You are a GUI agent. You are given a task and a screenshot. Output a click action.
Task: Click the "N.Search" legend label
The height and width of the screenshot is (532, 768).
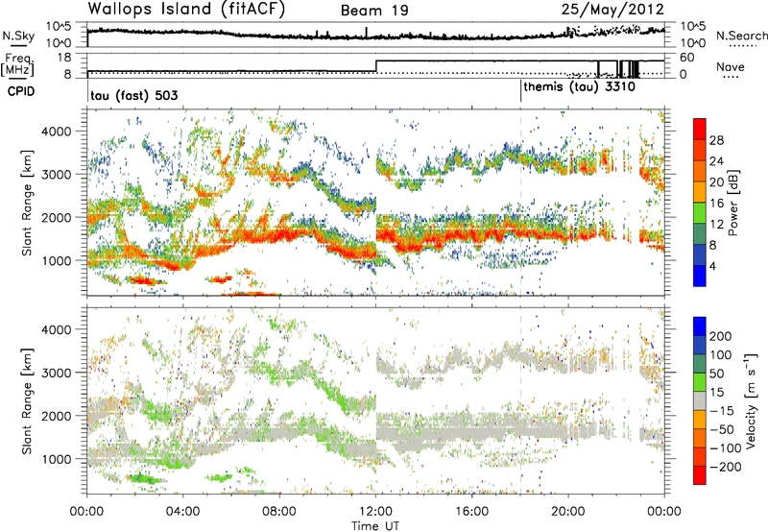tap(742, 36)
